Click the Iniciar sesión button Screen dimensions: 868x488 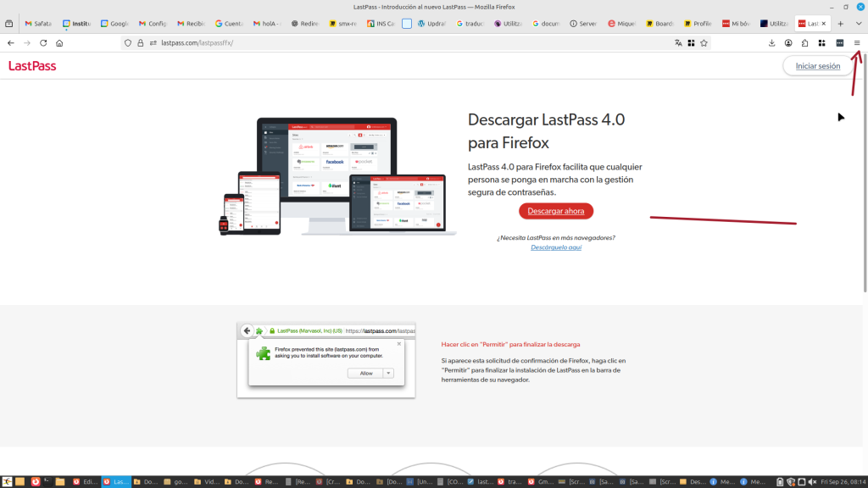pos(817,66)
